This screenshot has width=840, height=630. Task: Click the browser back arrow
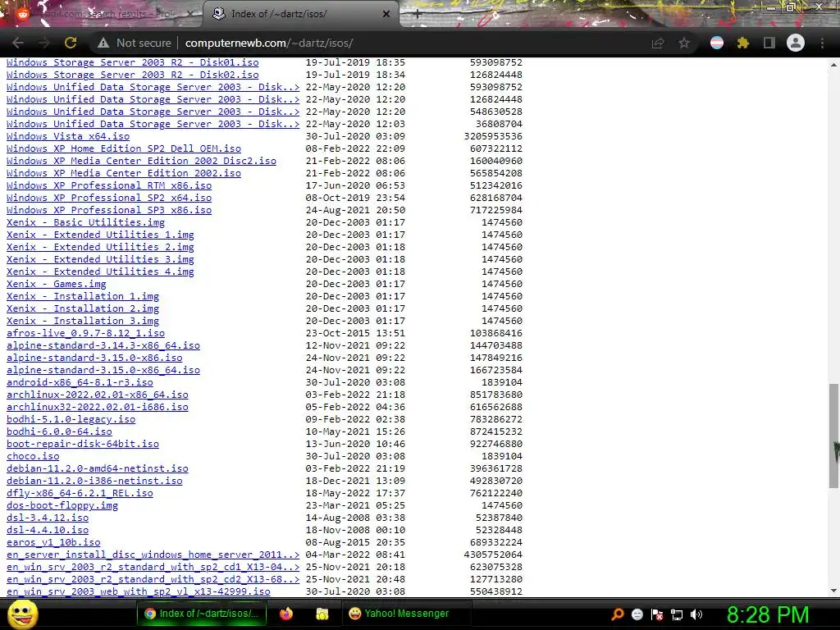pos(18,43)
